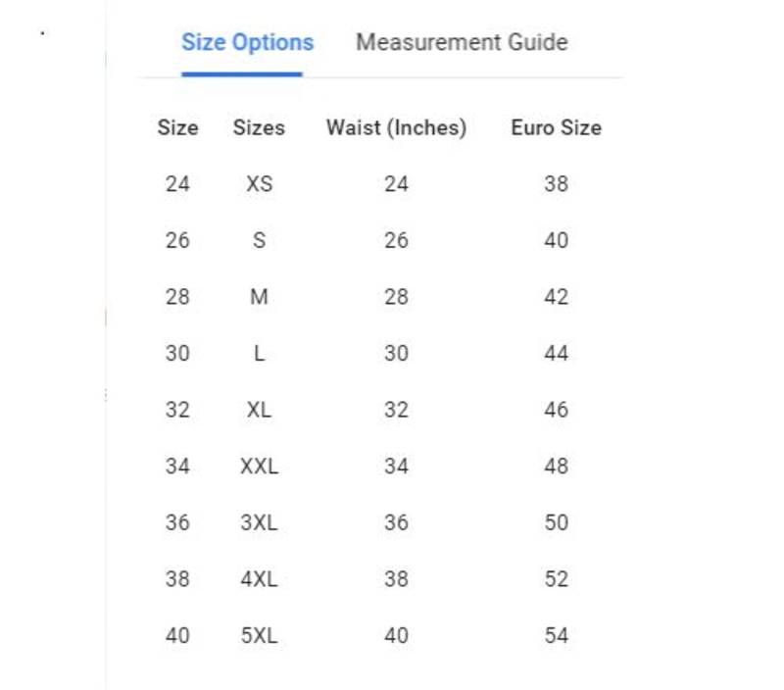Open the Measurement Guide tab
The width and height of the screenshot is (784, 690).
tap(462, 43)
